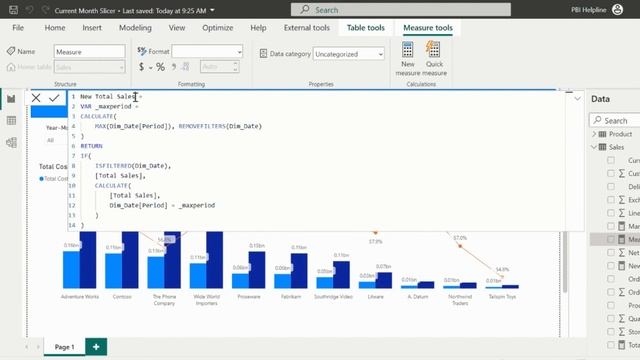The width and height of the screenshot is (640, 360).
Task: Toggle thousands separator comma icon
Action: coord(174,67)
